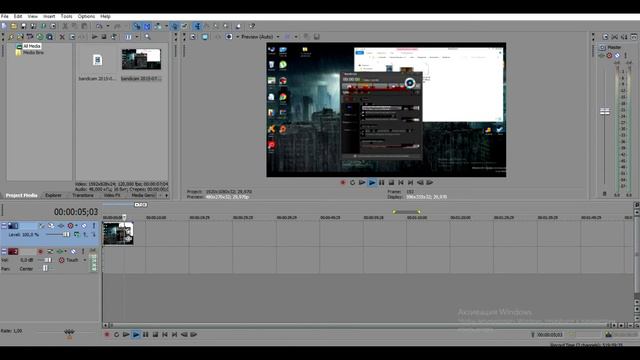The width and height of the screenshot is (640, 360).
Task: Switch to the Explorer tab
Action: pos(53,196)
